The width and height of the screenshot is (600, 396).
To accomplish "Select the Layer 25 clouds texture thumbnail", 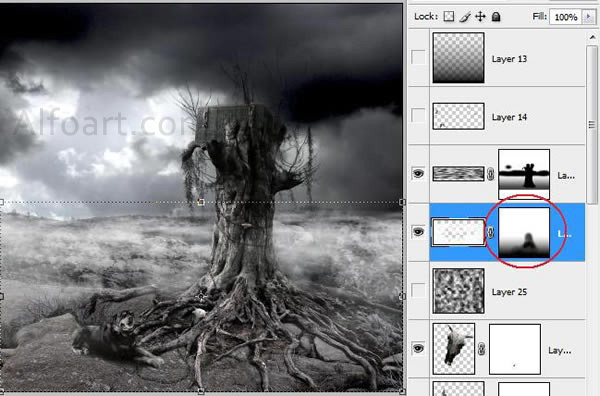I will [x=458, y=291].
